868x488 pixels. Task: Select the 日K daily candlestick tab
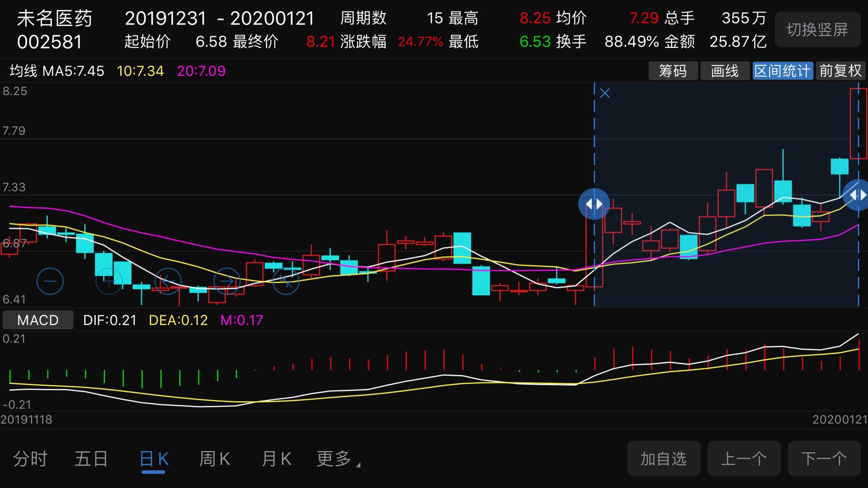tap(154, 459)
